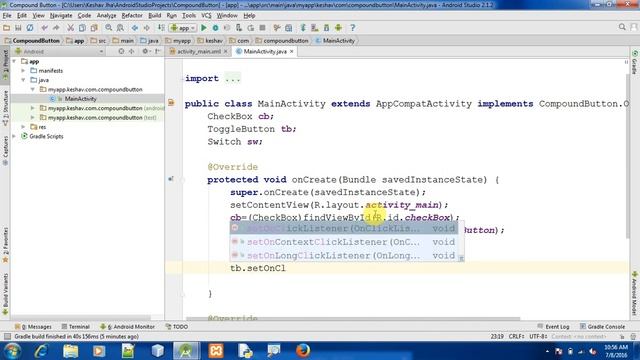The image size is (640, 360).
Task: Select setOnContextClickListener from autocomplete list
Action: point(344,242)
